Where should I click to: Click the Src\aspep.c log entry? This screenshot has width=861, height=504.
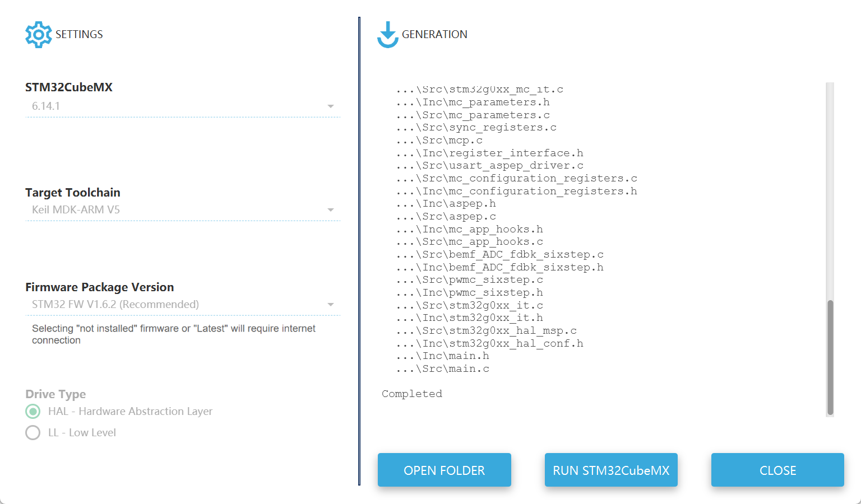446,217
